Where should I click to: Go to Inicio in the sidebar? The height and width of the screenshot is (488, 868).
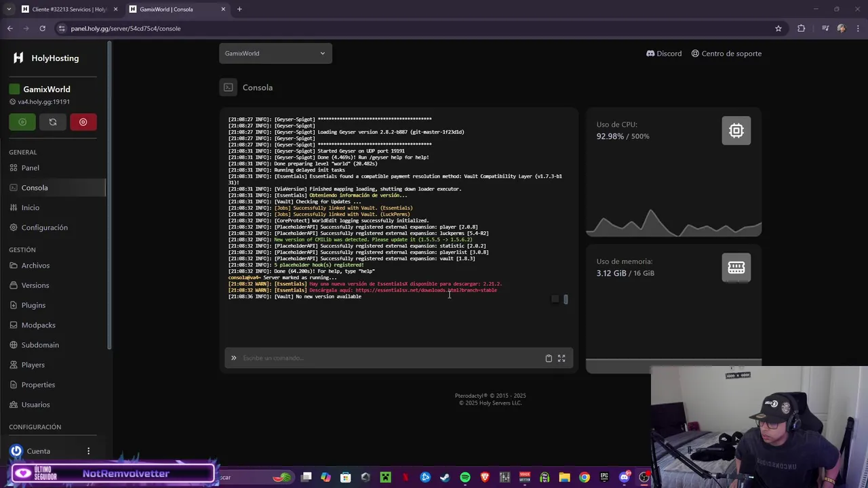[30, 207]
